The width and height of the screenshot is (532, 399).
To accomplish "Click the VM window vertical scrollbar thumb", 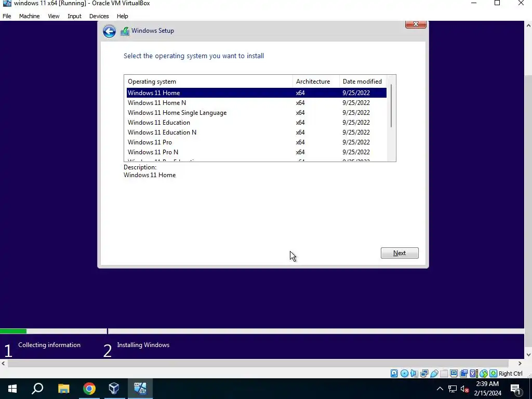I will coord(528,211).
